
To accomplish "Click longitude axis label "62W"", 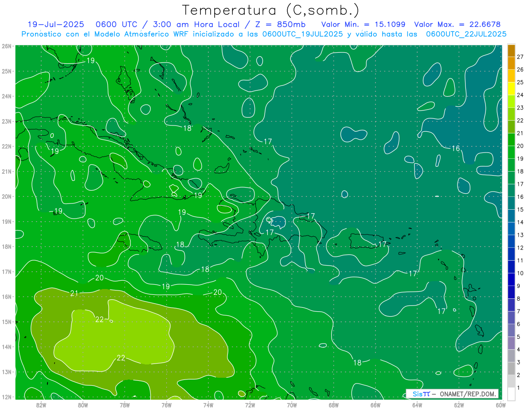I will click(x=459, y=405).
